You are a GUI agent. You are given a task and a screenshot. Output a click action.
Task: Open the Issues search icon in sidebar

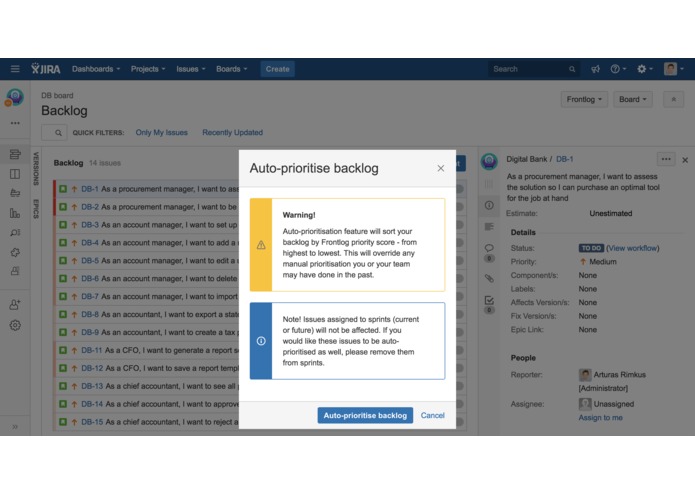tap(15, 232)
